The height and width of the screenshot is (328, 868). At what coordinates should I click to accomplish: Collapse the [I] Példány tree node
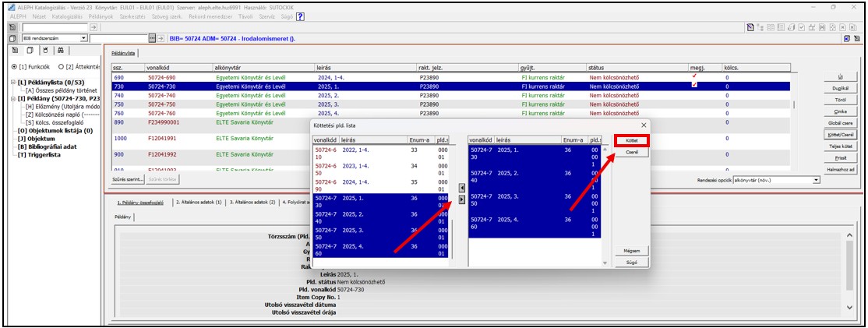point(12,98)
